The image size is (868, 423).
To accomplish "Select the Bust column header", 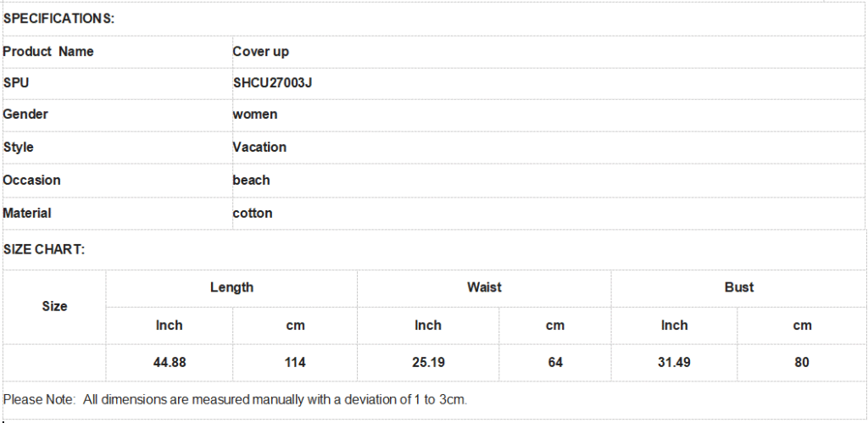I will pos(738,288).
